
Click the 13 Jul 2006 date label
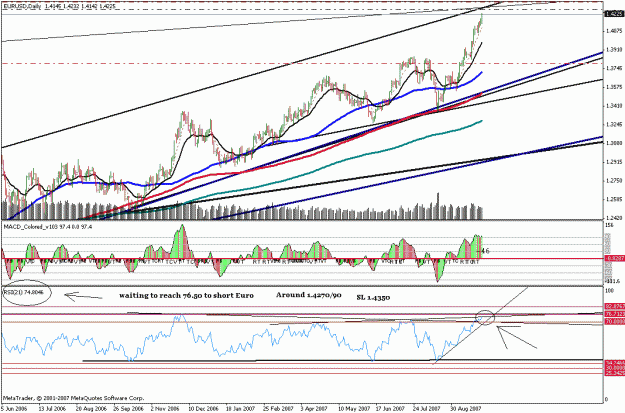(52, 409)
